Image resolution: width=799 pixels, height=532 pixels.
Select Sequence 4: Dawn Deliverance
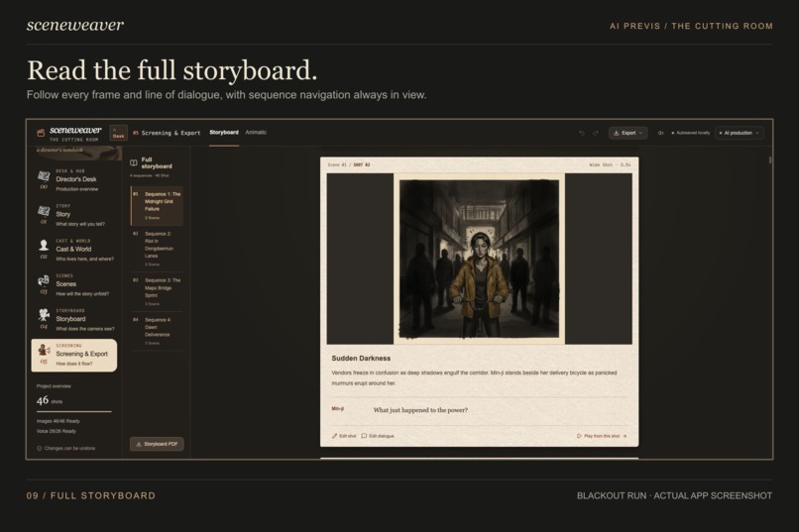coord(157,331)
